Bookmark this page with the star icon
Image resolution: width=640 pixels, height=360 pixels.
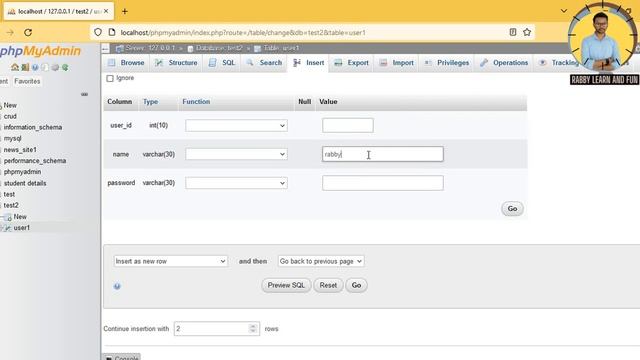(527, 32)
